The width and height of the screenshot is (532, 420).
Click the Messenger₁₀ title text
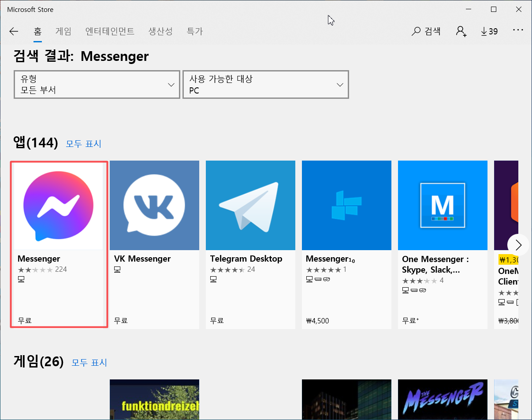click(x=331, y=259)
